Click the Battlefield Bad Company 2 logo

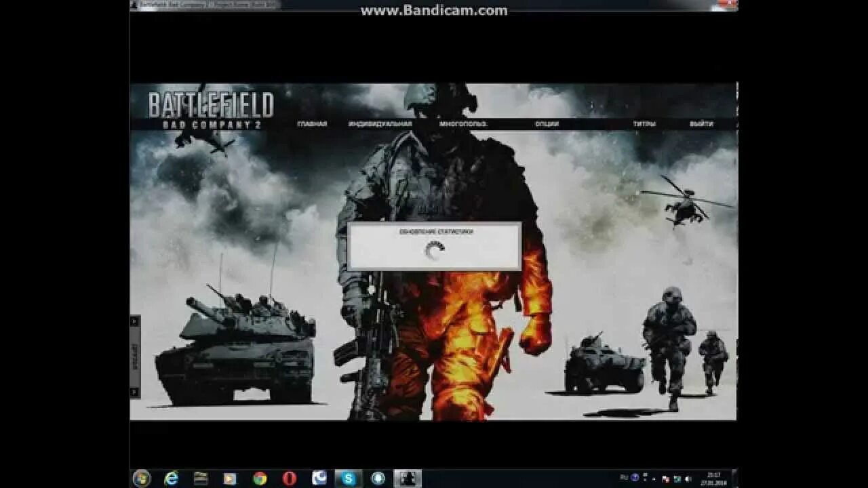(x=211, y=110)
